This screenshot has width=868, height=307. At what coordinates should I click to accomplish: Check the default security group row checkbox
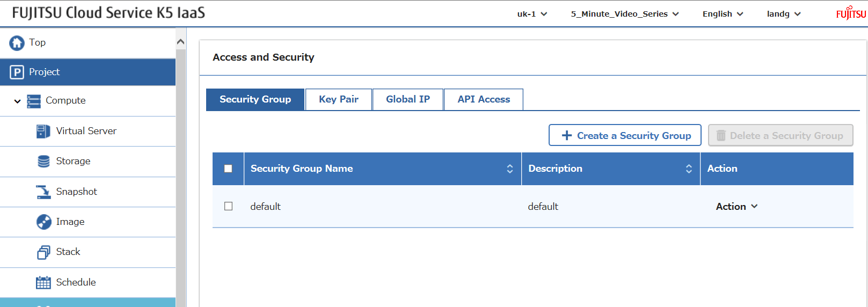pyautogui.click(x=228, y=206)
